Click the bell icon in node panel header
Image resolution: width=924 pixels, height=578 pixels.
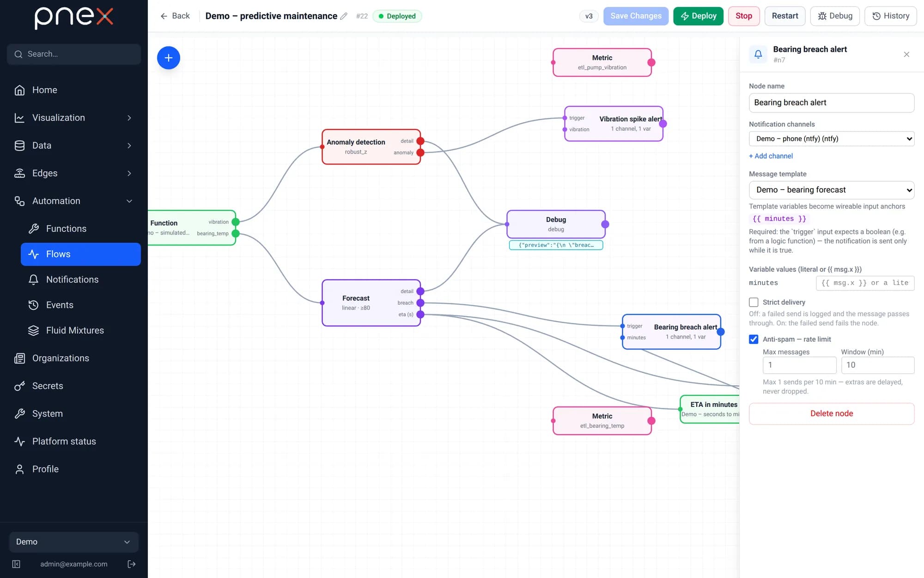pyautogui.click(x=758, y=54)
